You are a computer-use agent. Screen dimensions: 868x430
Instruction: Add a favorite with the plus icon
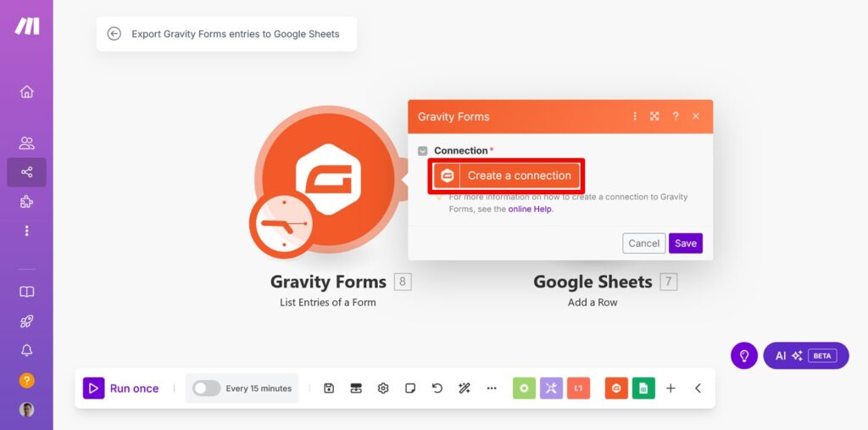[670, 388]
